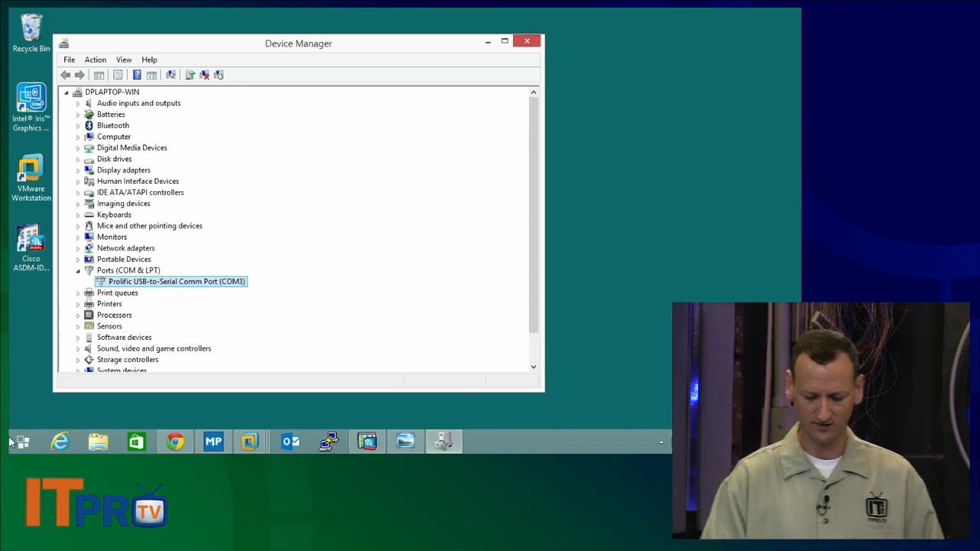Open File Explorer from the taskbar

98,442
